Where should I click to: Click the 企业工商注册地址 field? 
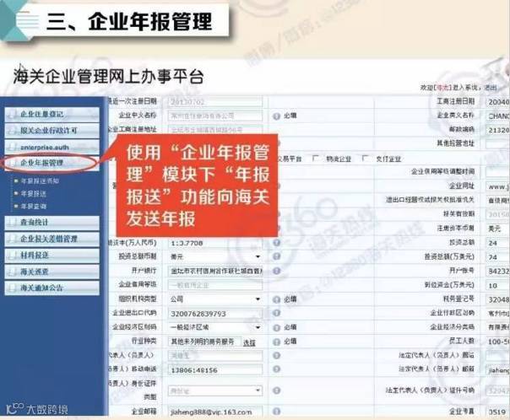click(215, 130)
